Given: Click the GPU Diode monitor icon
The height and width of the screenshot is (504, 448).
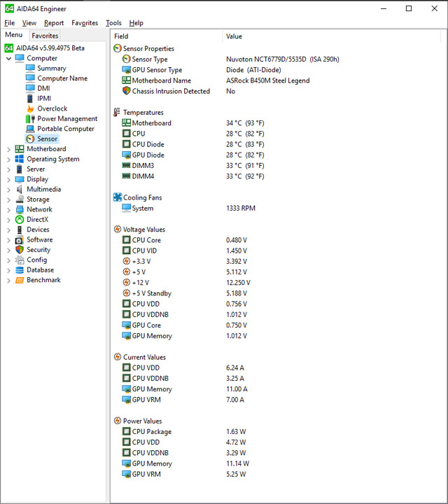Looking at the screenshot, I should (126, 155).
